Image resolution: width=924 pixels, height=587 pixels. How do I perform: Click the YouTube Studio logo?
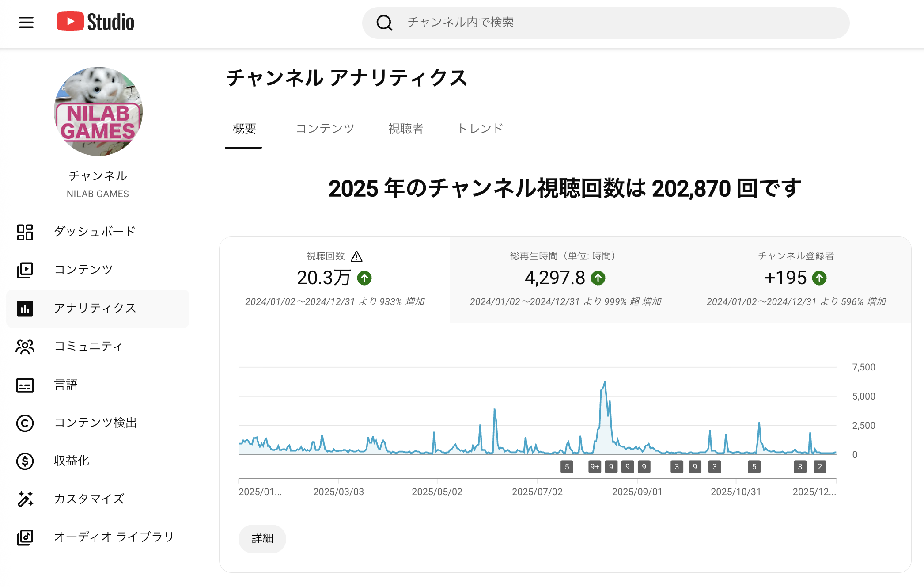[95, 22]
